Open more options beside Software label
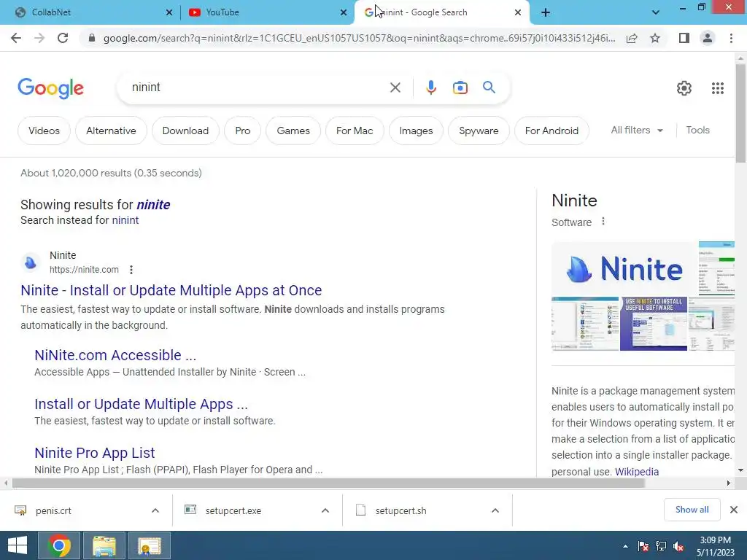Viewport: 747px width, 560px height. coord(603,222)
